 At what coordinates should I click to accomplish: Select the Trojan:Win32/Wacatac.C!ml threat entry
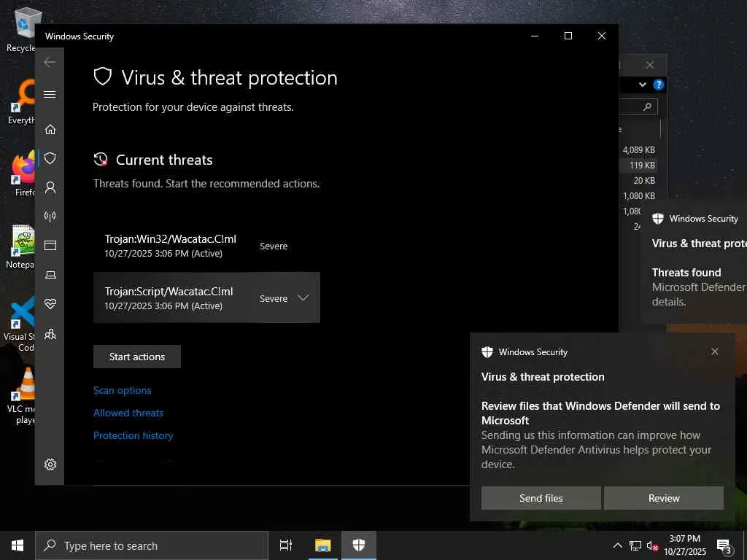[x=206, y=246]
